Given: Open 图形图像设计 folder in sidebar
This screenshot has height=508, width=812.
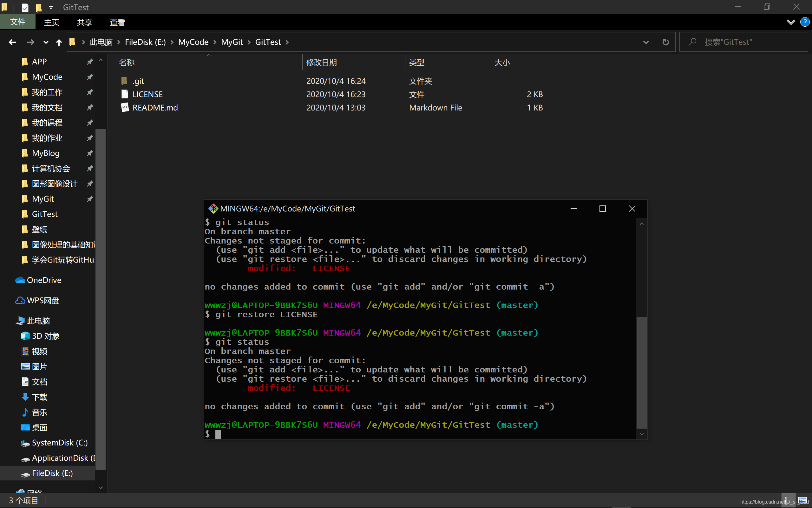Looking at the screenshot, I should point(55,184).
